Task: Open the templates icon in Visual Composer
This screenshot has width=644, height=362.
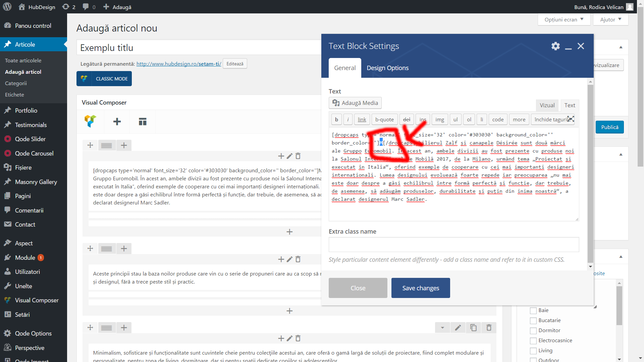Action: point(143,121)
